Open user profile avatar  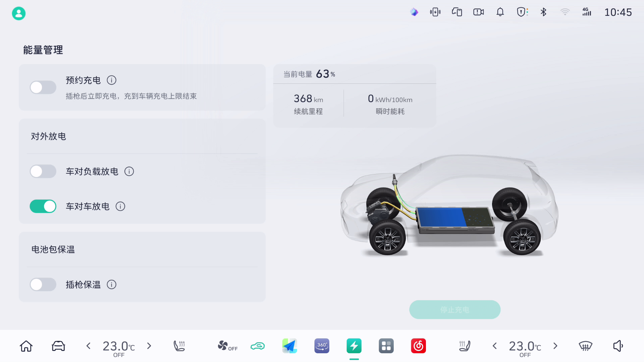pyautogui.click(x=18, y=13)
